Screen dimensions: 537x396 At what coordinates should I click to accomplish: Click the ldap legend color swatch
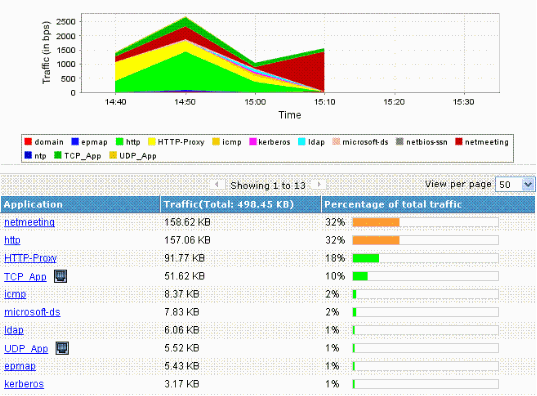tap(302, 141)
